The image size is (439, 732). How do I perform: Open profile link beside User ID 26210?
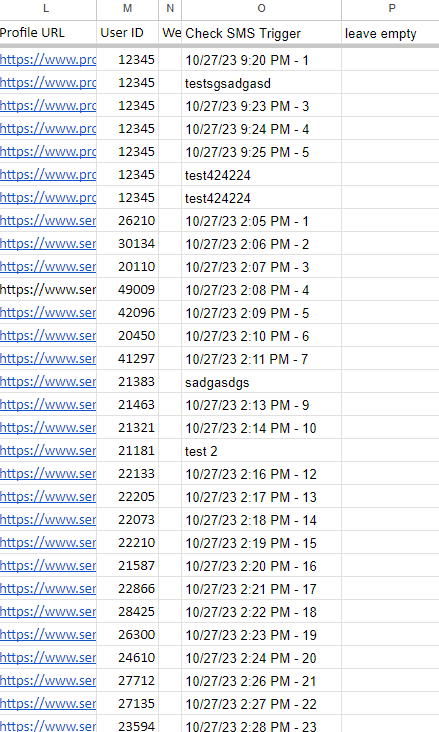tap(48, 221)
